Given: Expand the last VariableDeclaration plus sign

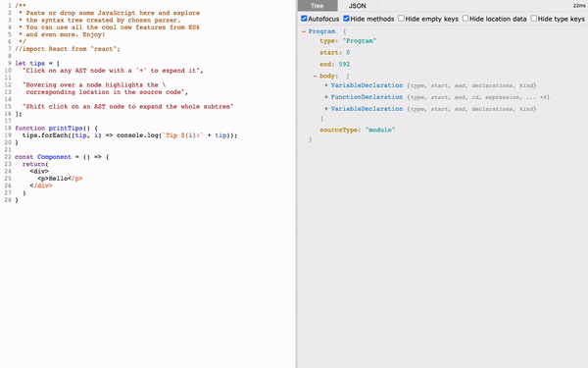Looking at the screenshot, I should [x=326, y=109].
